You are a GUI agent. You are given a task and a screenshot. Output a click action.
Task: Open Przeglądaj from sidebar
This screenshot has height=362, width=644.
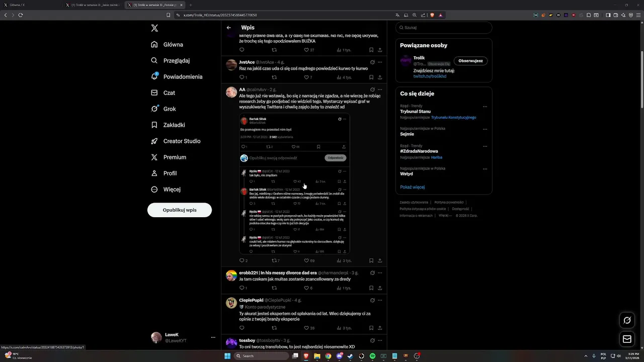170,60
